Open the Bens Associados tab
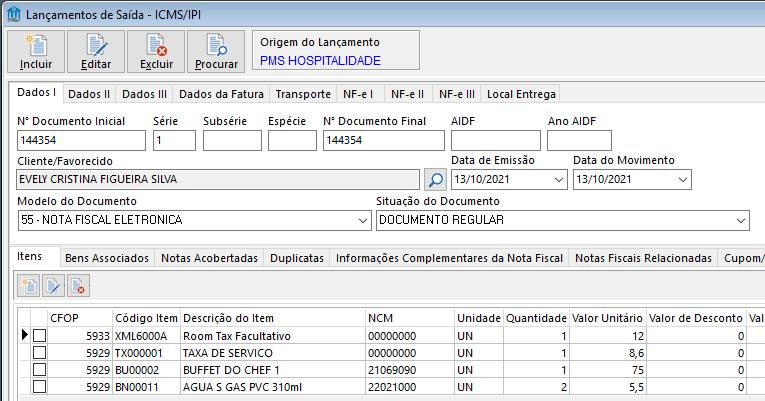 pos(107,258)
